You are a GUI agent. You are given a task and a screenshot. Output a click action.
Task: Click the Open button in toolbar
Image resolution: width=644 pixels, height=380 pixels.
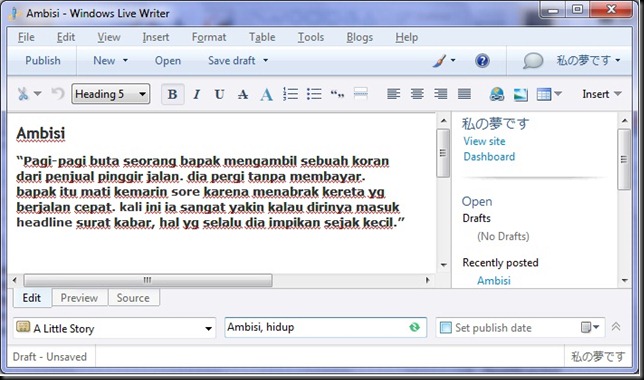[168, 61]
